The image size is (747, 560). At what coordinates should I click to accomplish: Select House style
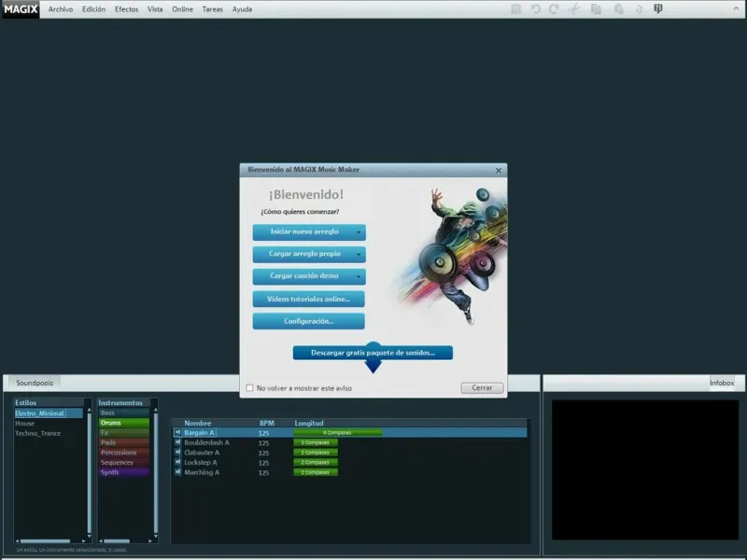[25, 424]
